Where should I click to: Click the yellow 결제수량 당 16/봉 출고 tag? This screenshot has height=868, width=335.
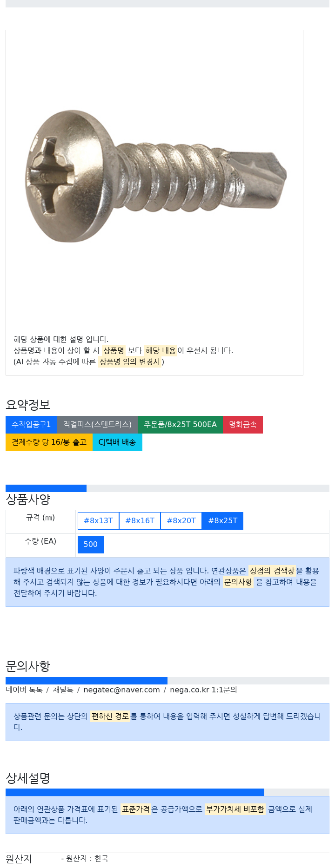pos(49,442)
